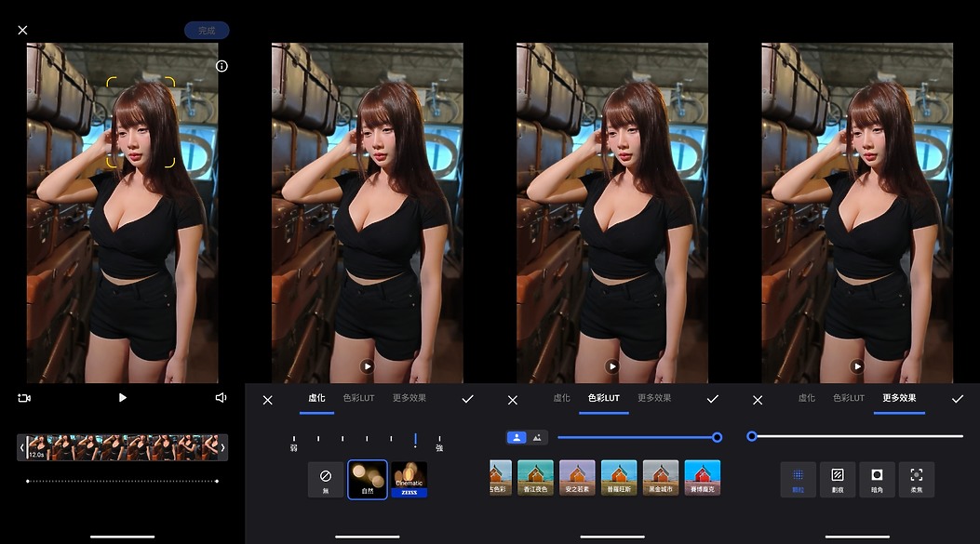Confirm with the checkmark in the grain effects panel
980x544 pixels.
958,399
